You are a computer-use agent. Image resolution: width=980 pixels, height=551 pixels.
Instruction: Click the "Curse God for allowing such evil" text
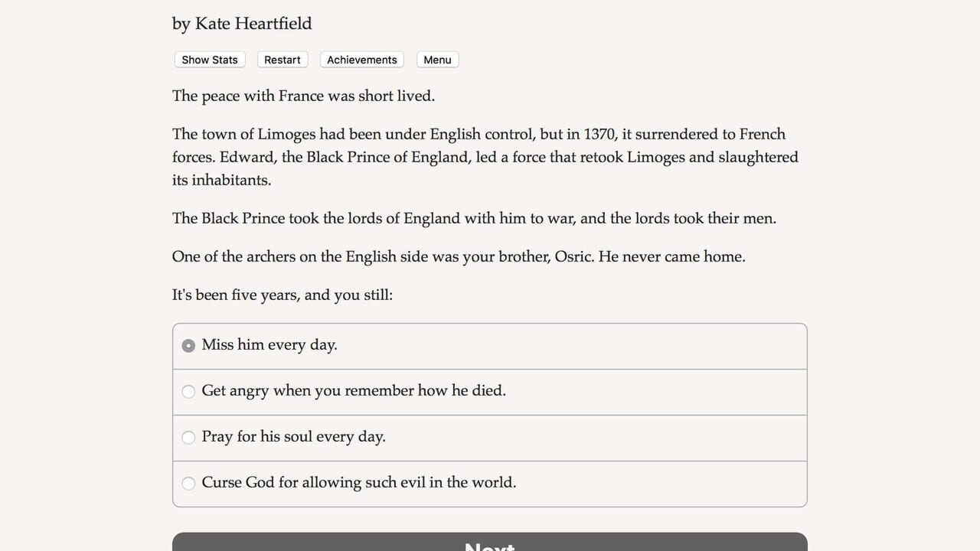coord(359,483)
